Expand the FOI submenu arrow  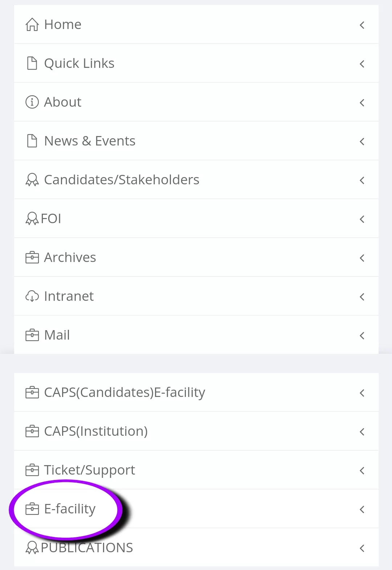362,219
